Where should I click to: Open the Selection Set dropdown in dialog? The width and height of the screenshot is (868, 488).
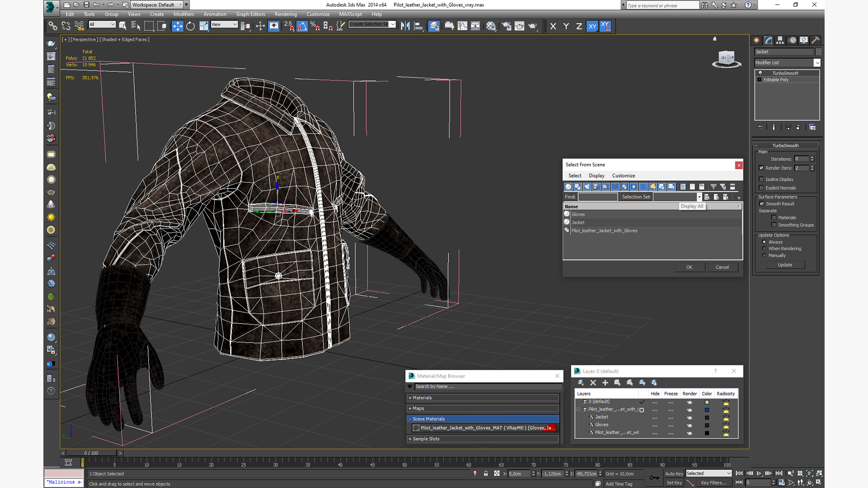click(699, 197)
